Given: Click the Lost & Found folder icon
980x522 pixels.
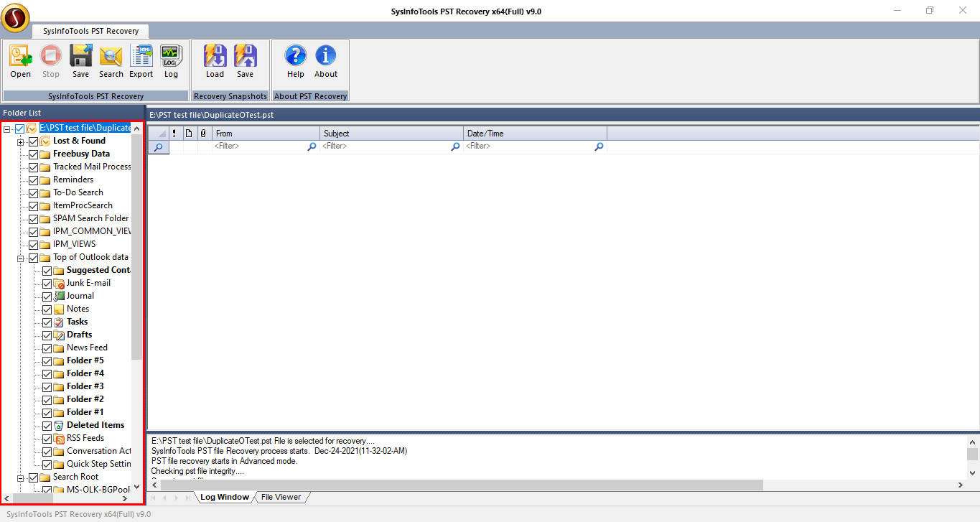Looking at the screenshot, I should 46,141.
